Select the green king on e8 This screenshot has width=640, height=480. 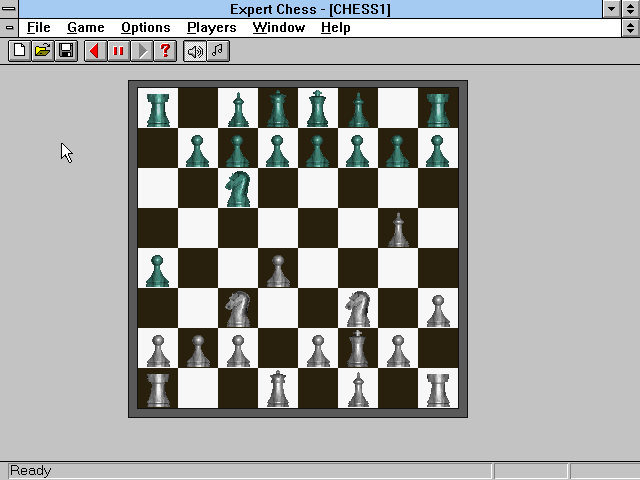[318, 108]
